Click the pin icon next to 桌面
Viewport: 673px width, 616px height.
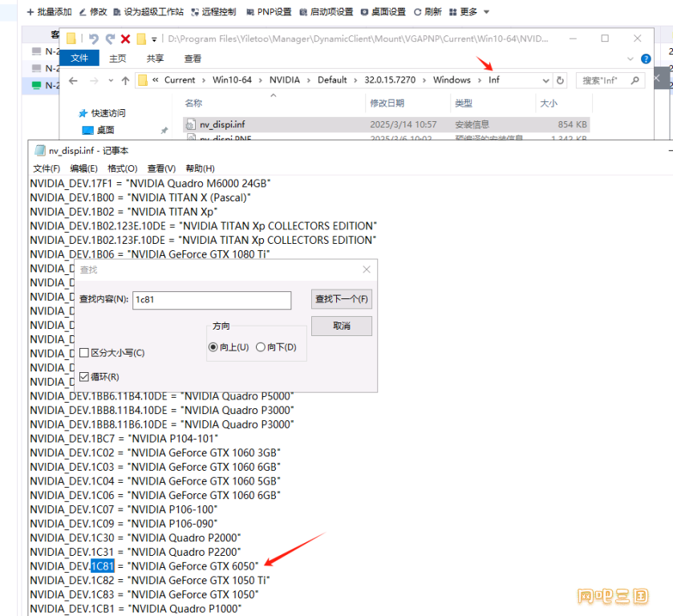(x=164, y=131)
